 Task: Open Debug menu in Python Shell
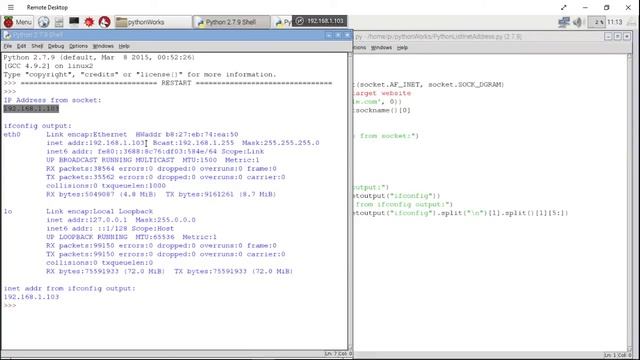(56, 46)
